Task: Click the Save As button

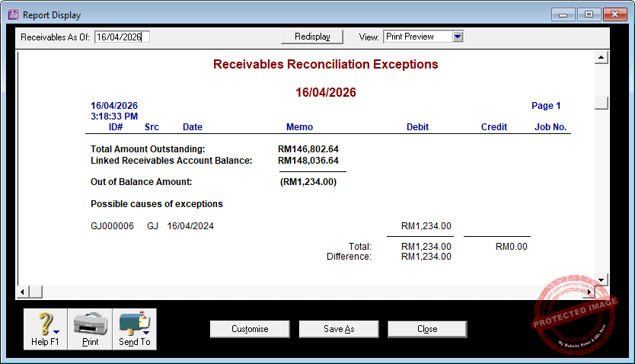Action: (339, 329)
